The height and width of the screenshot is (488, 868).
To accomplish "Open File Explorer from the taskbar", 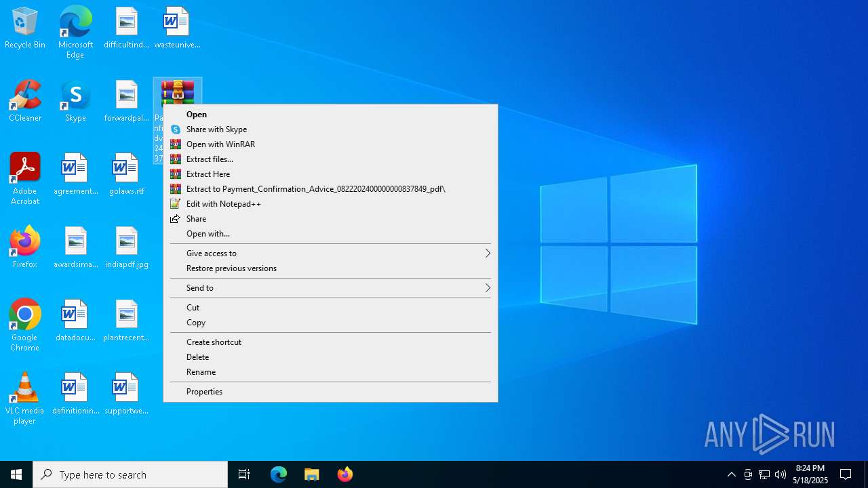I will (x=311, y=474).
